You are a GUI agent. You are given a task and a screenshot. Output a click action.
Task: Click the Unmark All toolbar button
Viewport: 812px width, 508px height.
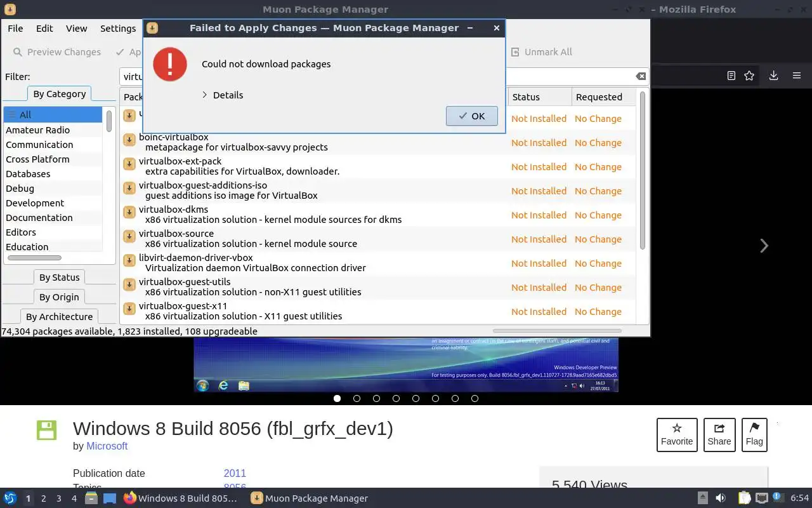[542, 52]
